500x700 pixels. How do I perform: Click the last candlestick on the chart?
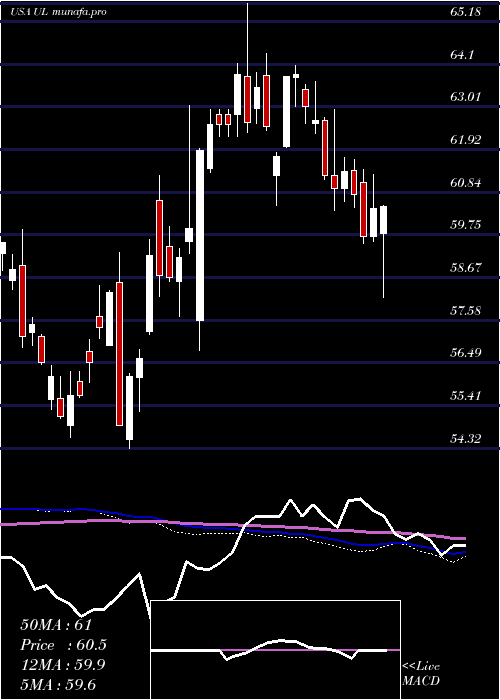(x=383, y=220)
